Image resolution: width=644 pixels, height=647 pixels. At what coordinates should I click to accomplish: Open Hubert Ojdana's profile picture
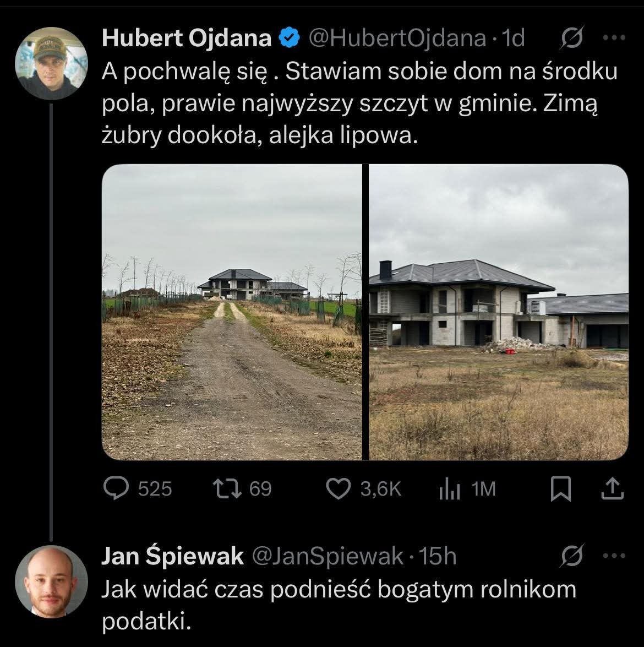[x=51, y=63]
